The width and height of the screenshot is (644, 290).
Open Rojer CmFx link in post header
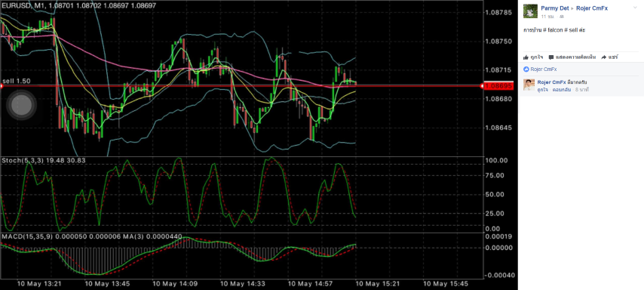pyautogui.click(x=592, y=8)
